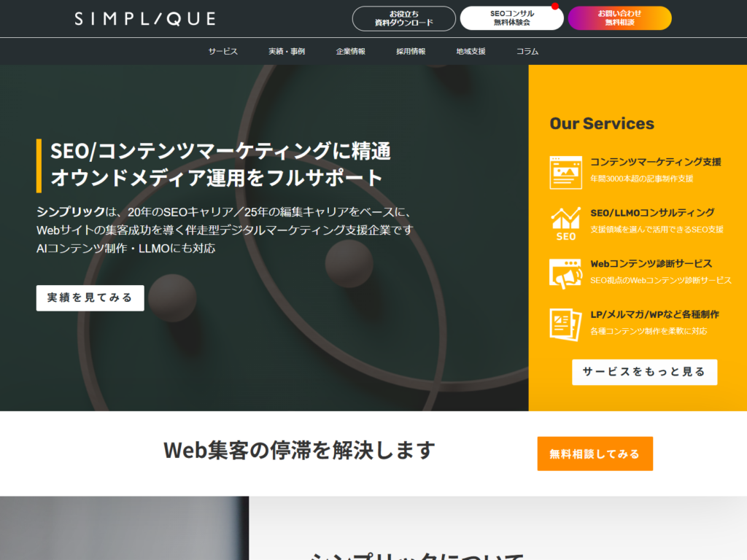Screen dimensions: 747x560
Task: Click the orange 無料相談してみる button
Action: pos(595,454)
